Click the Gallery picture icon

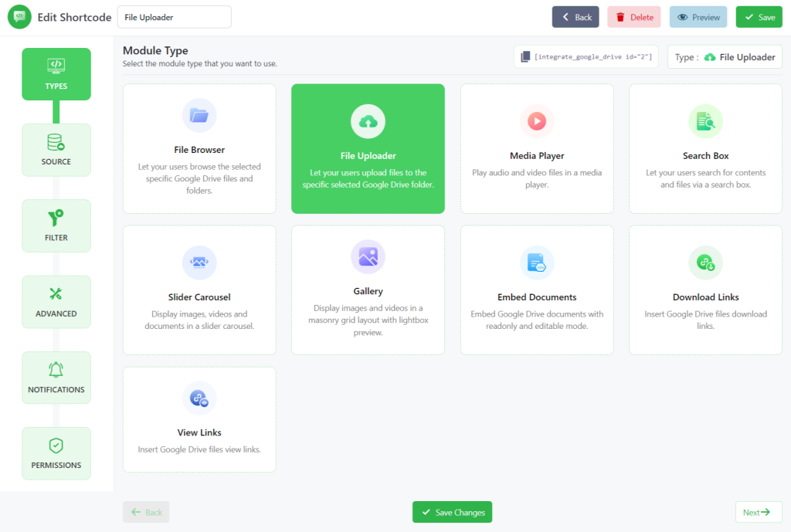click(x=368, y=256)
